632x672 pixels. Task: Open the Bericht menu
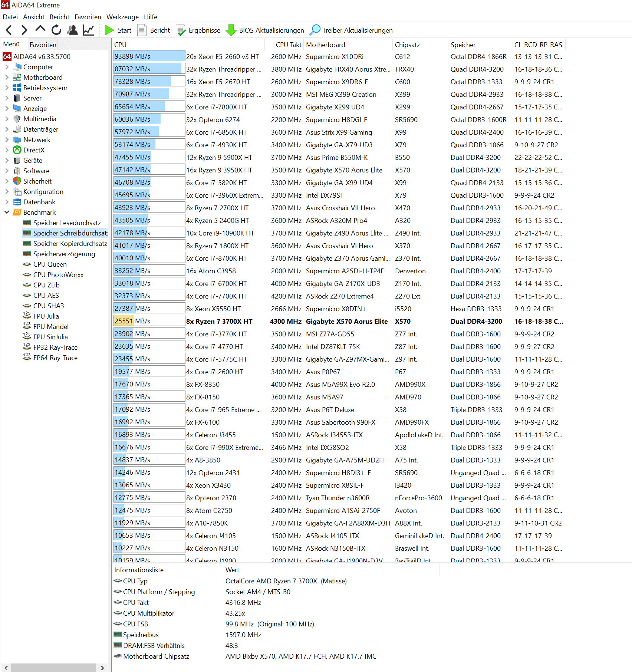pyautogui.click(x=59, y=17)
